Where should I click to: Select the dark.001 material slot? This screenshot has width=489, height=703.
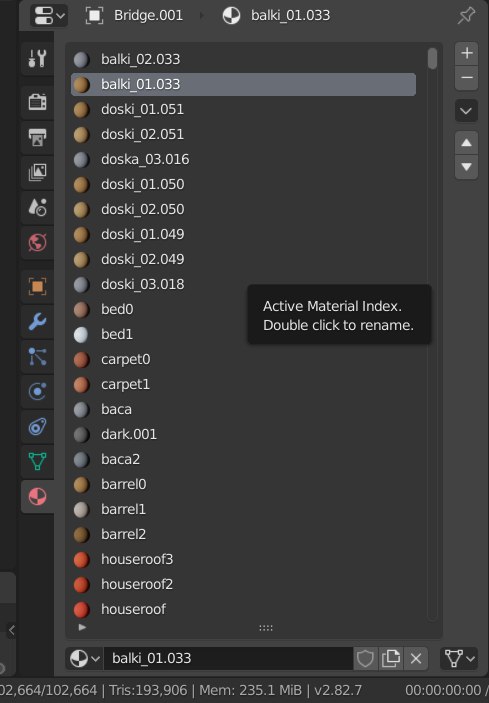pyautogui.click(x=243, y=434)
